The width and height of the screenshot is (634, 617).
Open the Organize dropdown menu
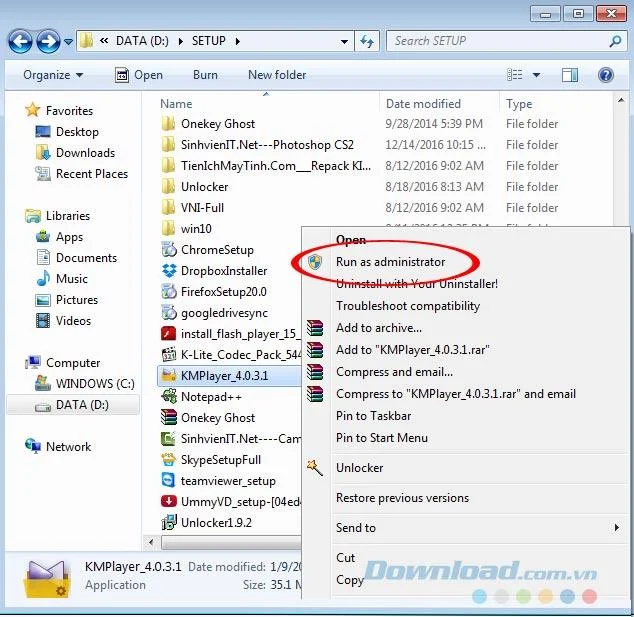click(53, 75)
